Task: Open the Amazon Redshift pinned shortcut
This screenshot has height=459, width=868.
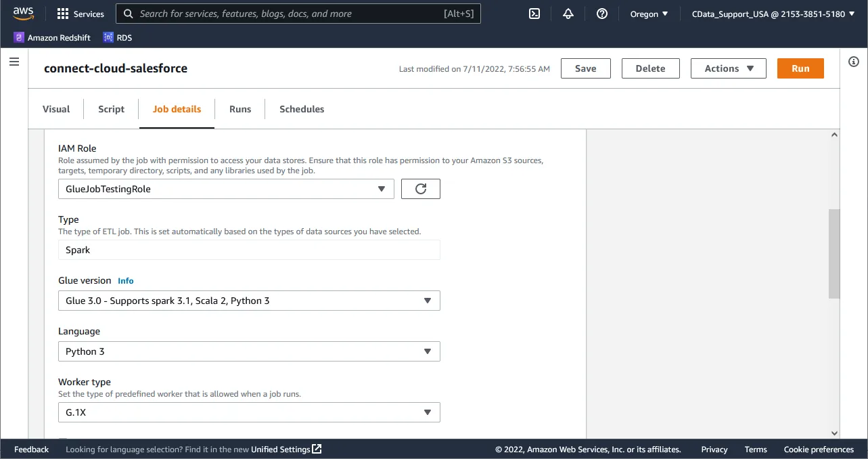Action: (52, 37)
